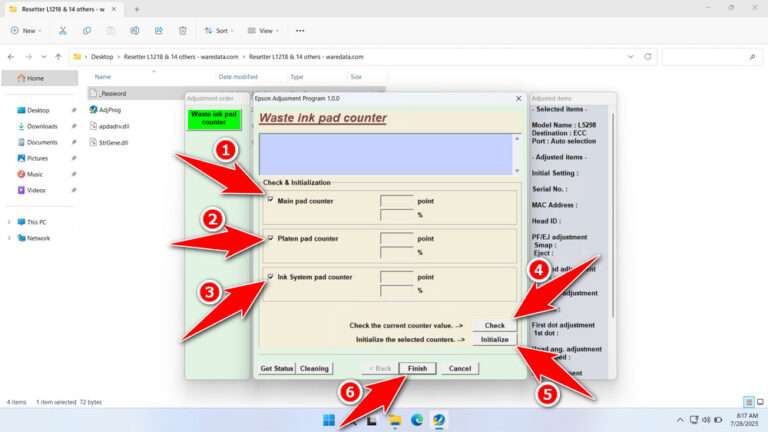Open the Sort dropdown in Explorer toolbar

click(217, 31)
